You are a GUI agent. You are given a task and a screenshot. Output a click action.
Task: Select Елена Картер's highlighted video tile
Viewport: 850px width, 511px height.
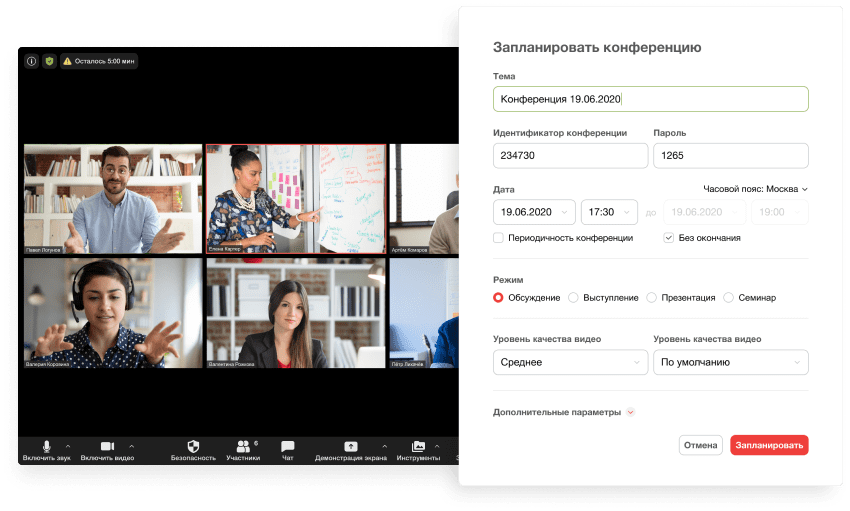(x=296, y=199)
